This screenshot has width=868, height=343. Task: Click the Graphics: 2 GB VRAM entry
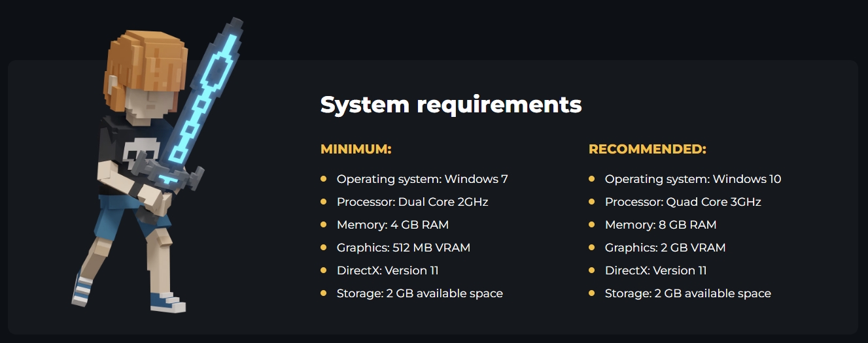click(665, 248)
